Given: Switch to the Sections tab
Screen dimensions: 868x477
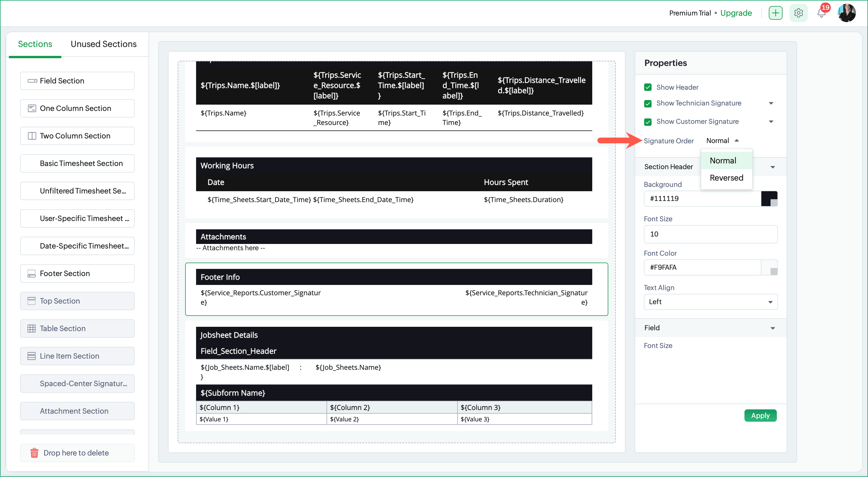Looking at the screenshot, I should pos(35,44).
